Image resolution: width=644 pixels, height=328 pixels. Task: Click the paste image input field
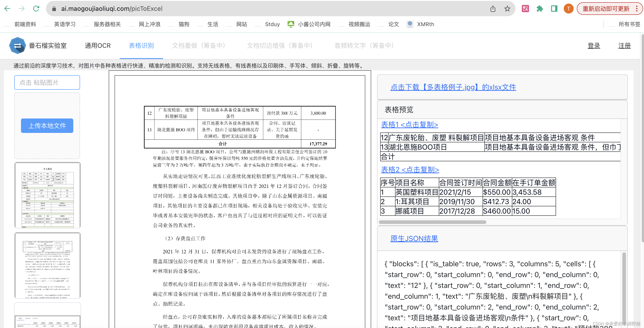point(47,82)
